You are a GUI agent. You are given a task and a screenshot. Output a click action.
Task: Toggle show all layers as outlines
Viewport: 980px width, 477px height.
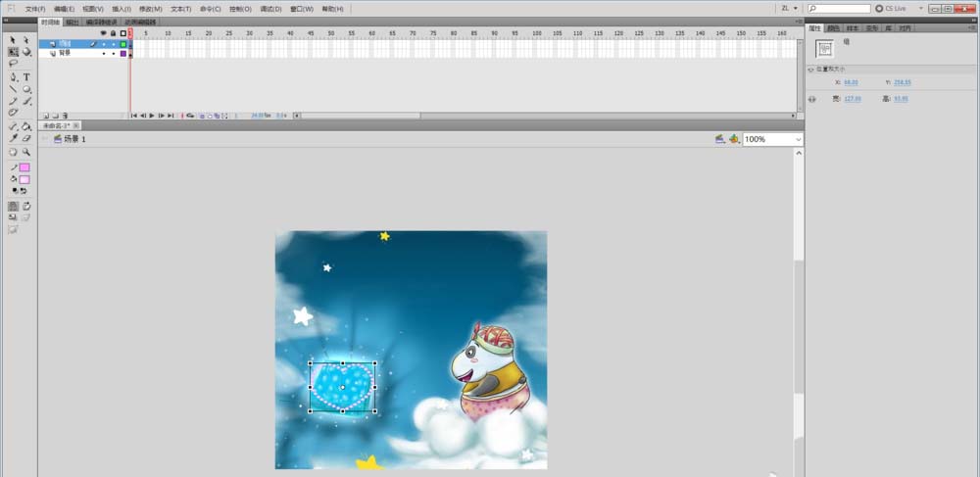(x=123, y=33)
